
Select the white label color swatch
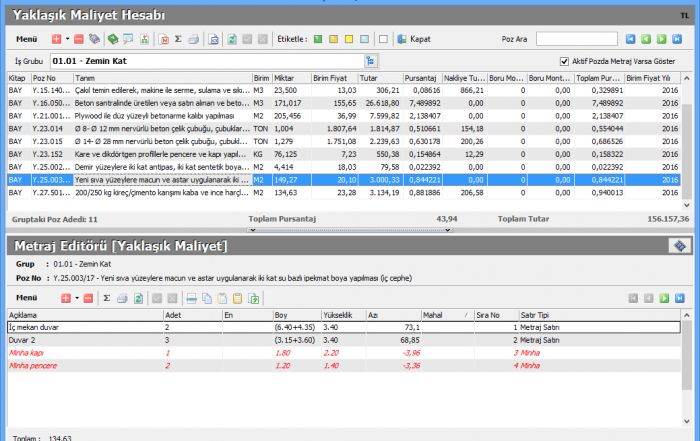coord(385,39)
